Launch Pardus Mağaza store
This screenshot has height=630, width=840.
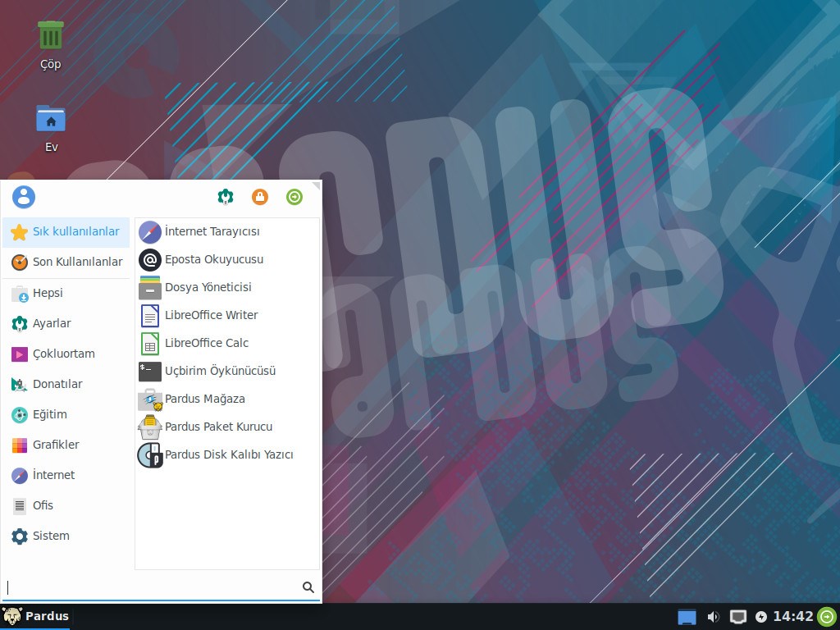point(227,399)
